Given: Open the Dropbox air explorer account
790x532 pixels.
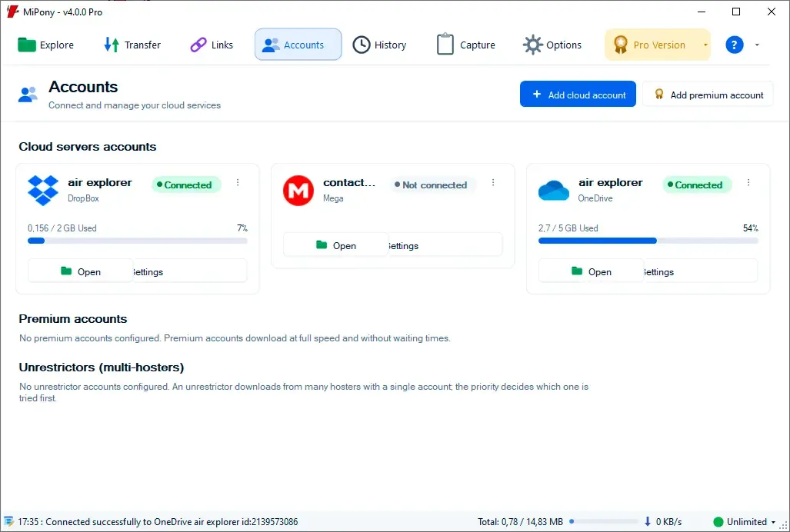Looking at the screenshot, I should [81, 271].
